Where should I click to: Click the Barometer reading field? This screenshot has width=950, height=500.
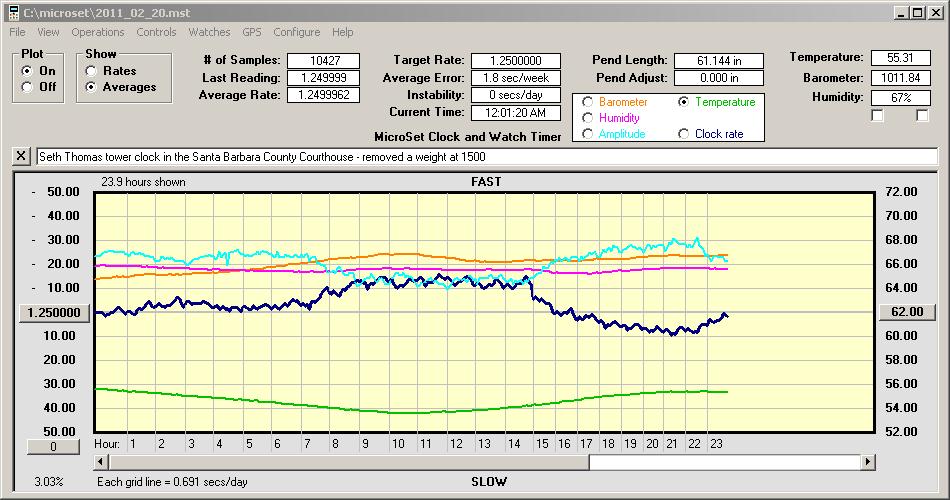(x=900, y=78)
